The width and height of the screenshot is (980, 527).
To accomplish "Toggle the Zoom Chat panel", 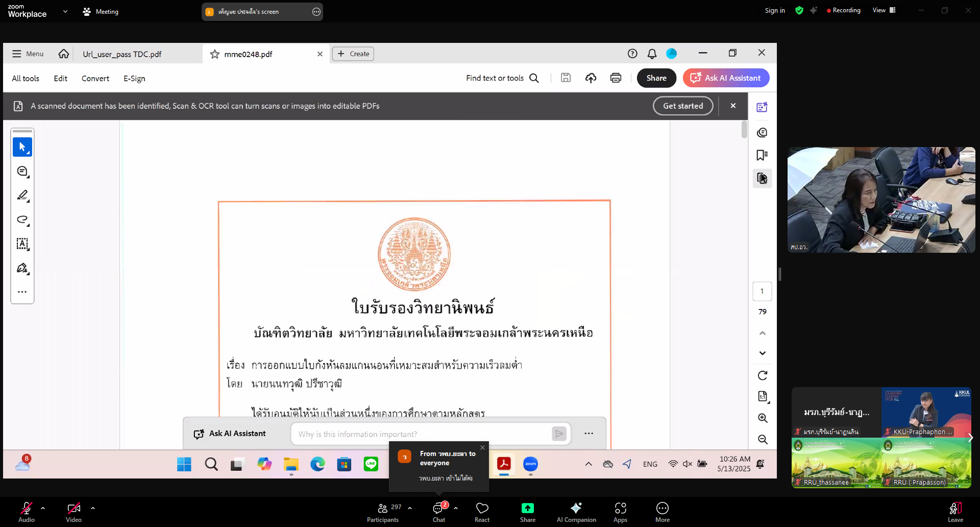I will [439, 512].
